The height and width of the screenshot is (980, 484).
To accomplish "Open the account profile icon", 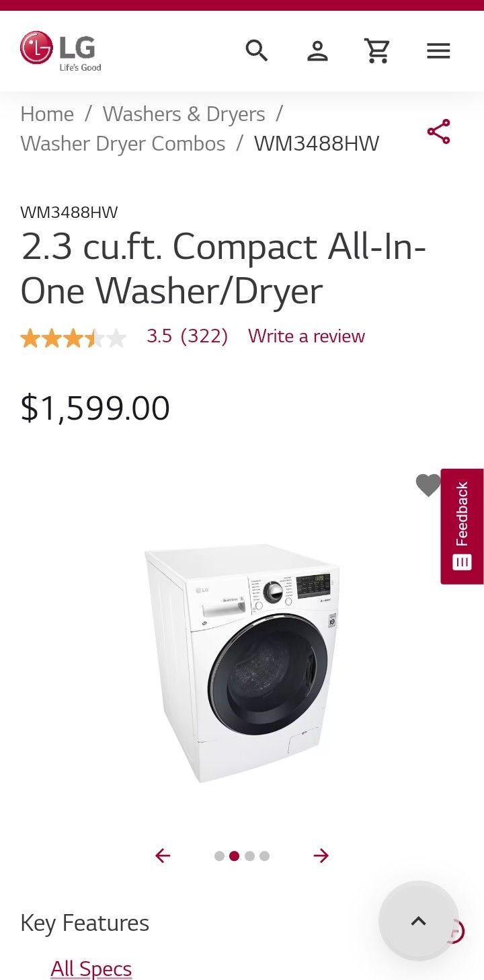I will coord(317,50).
